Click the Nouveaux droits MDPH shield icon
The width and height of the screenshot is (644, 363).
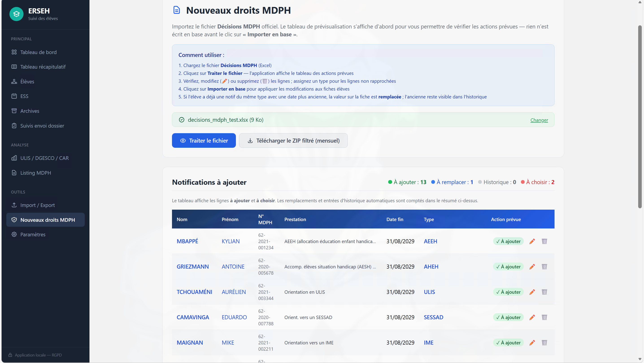[14, 220]
